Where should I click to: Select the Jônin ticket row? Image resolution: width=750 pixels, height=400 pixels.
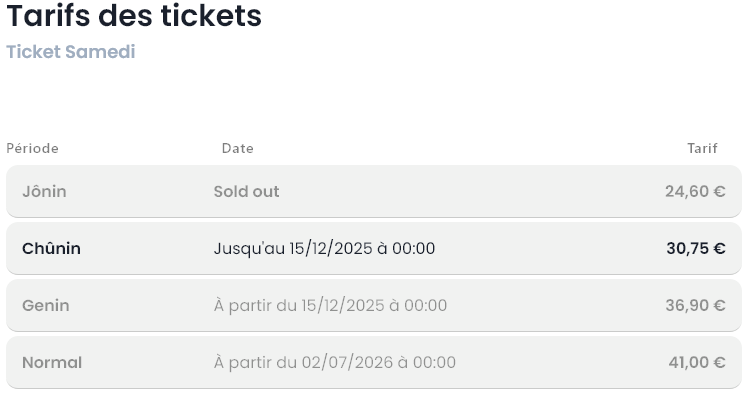(x=373, y=191)
